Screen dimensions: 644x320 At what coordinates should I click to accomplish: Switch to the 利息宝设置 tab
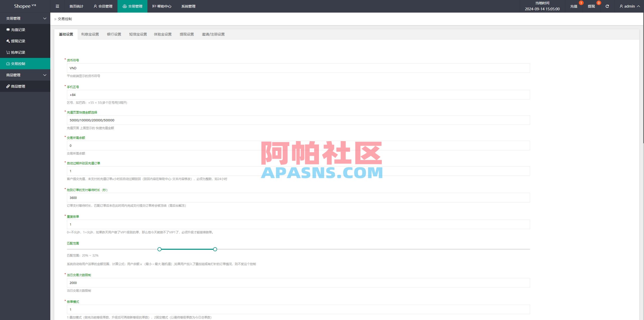(x=90, y=34)
